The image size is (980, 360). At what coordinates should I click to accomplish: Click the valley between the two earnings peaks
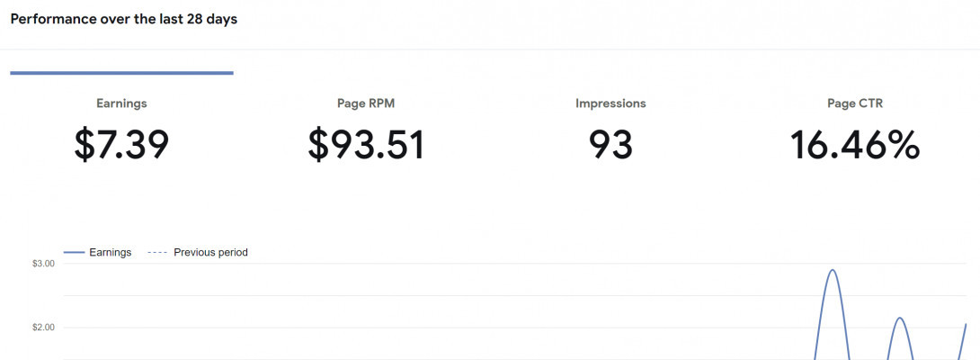[868, 356]
